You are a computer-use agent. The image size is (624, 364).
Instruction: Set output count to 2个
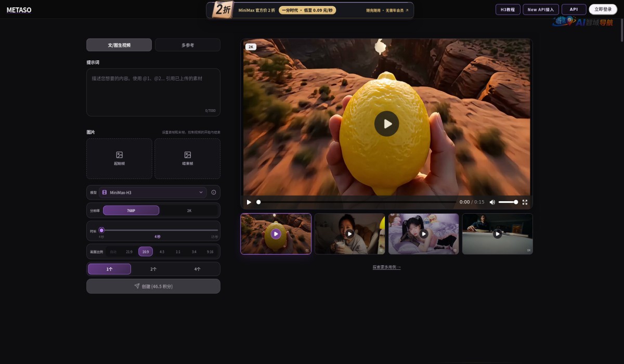(153, 269)
